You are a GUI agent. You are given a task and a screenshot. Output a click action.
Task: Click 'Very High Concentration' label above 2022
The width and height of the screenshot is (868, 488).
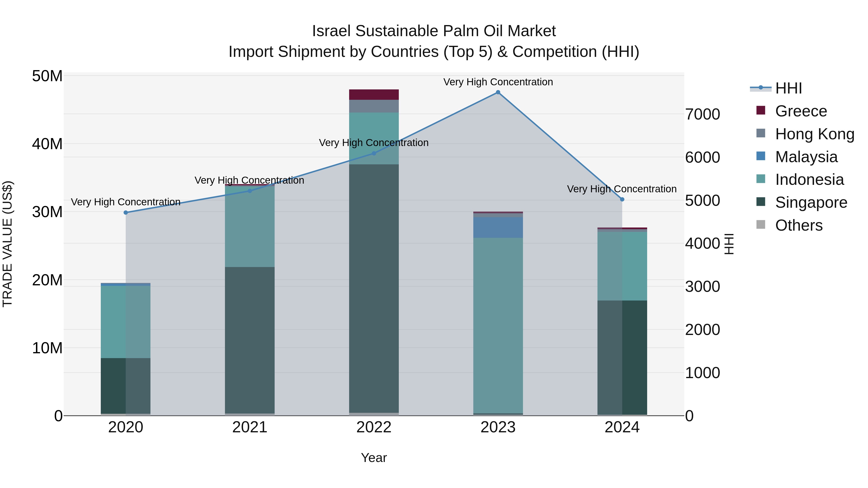[x=374, y=142]
